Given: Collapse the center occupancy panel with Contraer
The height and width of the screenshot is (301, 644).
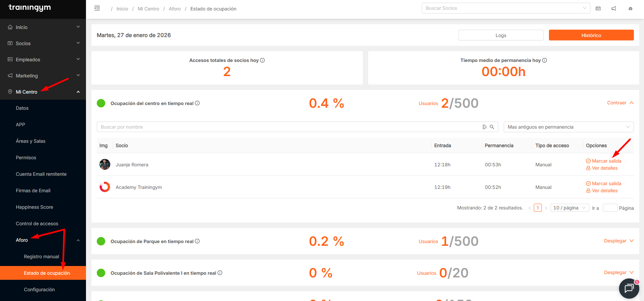Looking at the screenshot, I should 620,103.
